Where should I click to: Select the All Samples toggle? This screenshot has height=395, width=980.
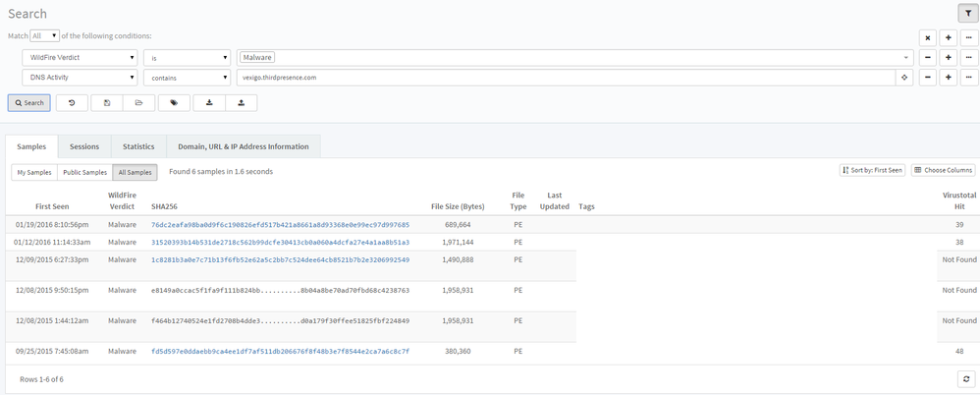135,172
